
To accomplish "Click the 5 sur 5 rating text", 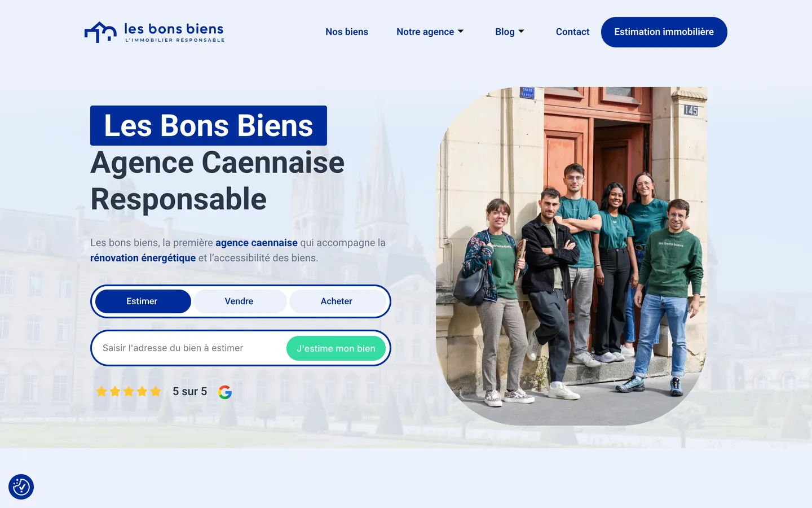I will pos(190,391).
